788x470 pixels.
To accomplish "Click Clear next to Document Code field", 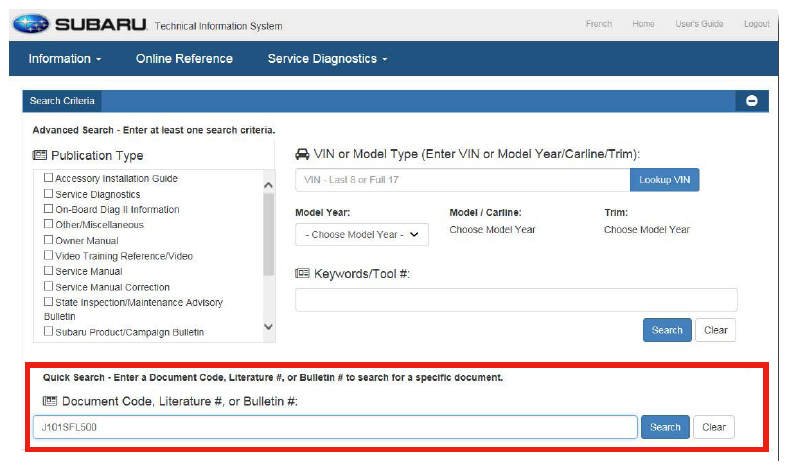I will [x=714, y=427].
